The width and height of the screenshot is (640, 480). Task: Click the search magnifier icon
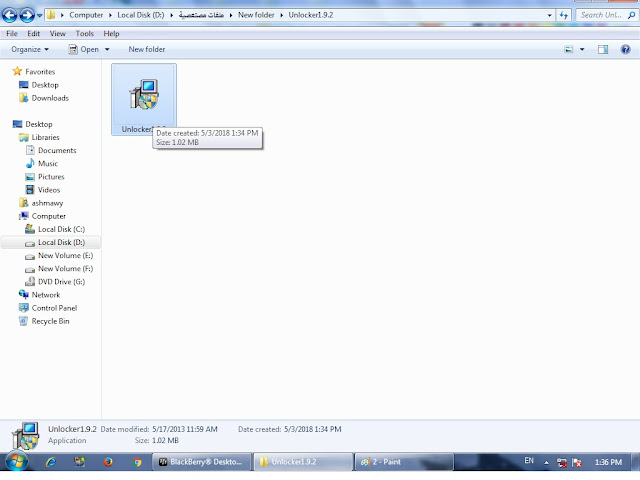pos(631,15)
